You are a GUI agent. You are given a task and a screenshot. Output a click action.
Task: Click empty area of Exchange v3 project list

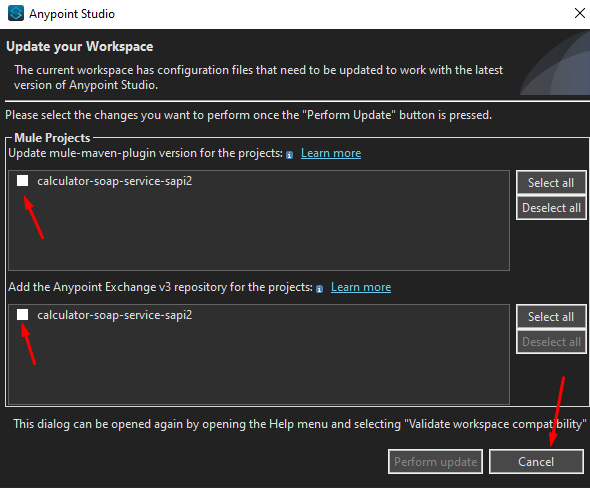coord(263,367)
